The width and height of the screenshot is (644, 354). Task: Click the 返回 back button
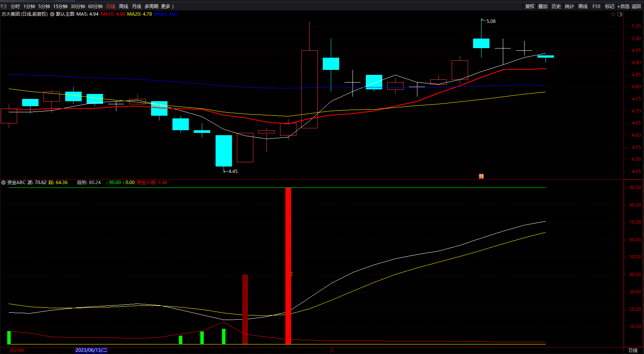pyautogui.click(x=636, y=6)
